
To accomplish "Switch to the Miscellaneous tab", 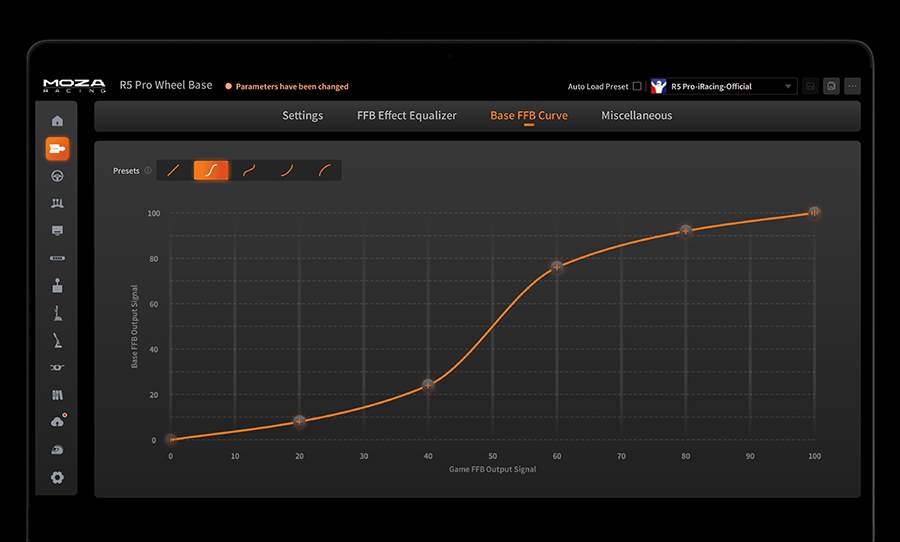I will [637, 115].
